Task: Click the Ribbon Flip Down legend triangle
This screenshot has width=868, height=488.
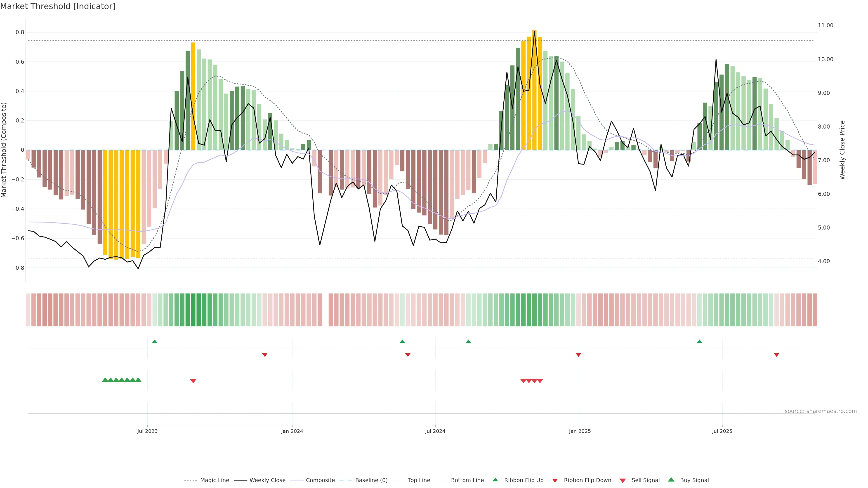Action: (555, 481)
